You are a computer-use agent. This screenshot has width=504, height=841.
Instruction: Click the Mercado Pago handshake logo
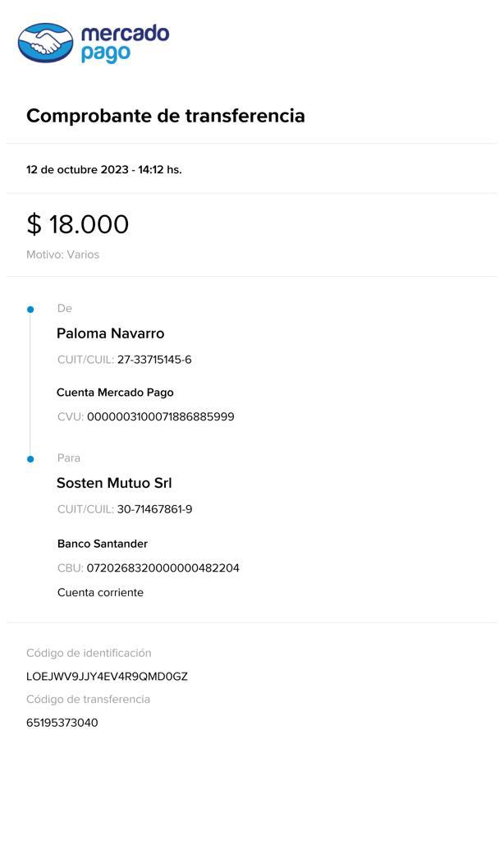(46, 43)
